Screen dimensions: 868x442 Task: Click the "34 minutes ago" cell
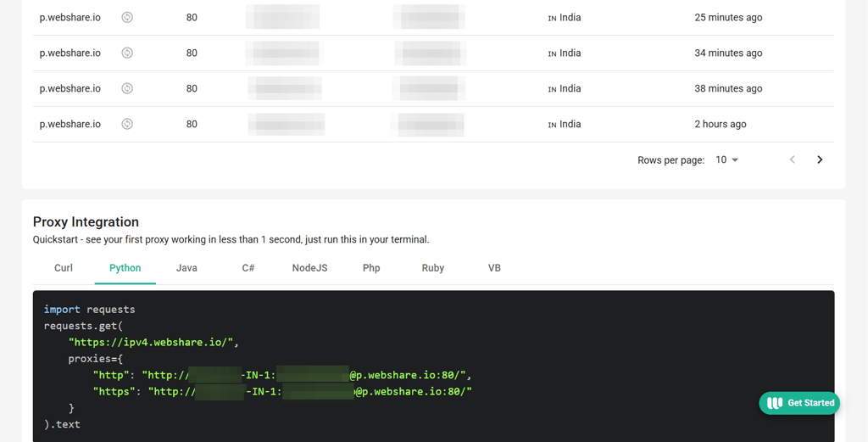point(728,53)
